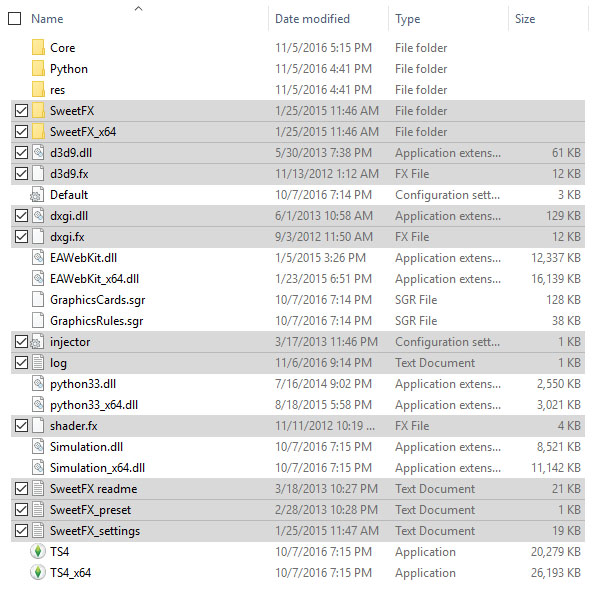Click the res folder icon
The image size is (607, 597).
click(38, 89)
